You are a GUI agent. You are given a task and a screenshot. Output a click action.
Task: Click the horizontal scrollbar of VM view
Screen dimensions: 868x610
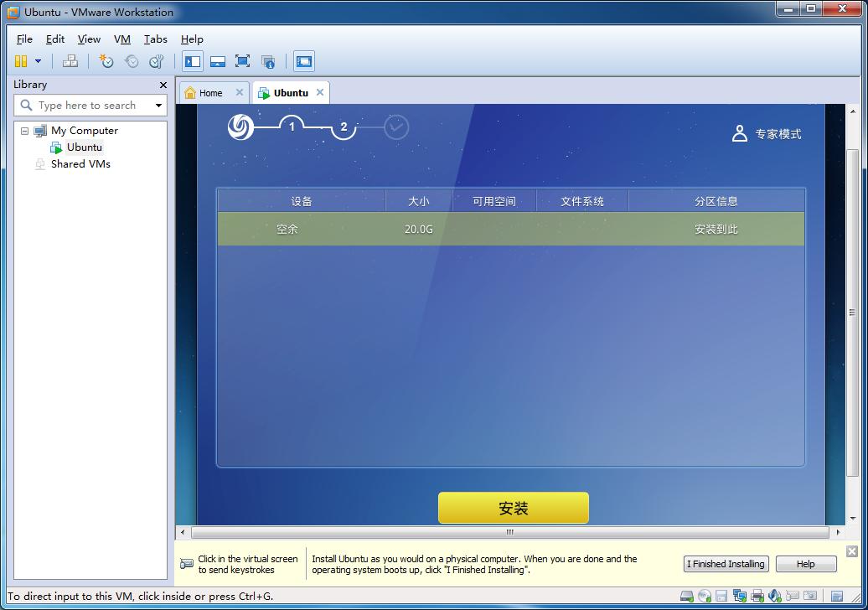coord(510,533)
